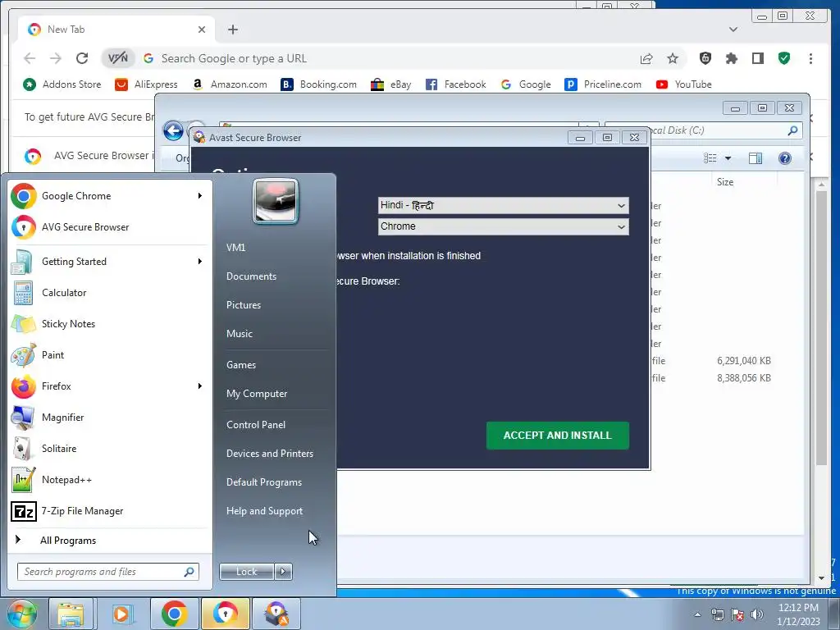Click the user account picture in Start menu
Screen dimensions: 840x630
[276, 201]
